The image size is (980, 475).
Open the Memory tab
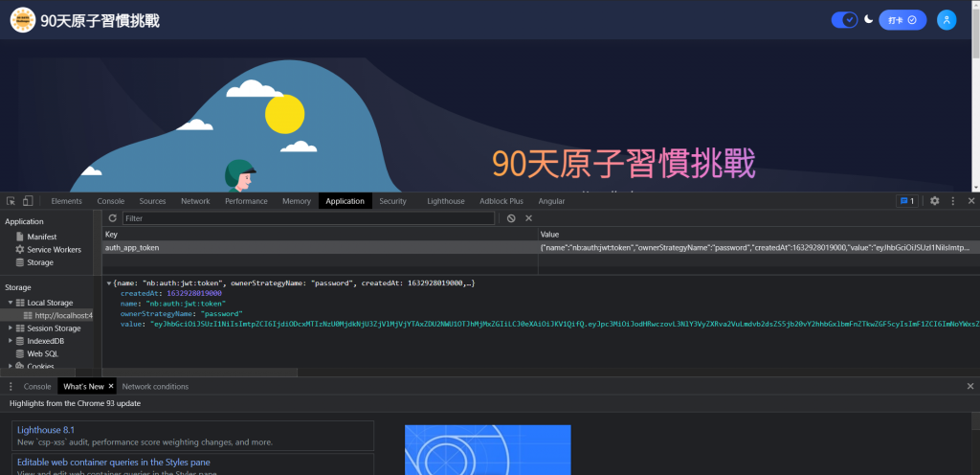[x=297, y=200]
